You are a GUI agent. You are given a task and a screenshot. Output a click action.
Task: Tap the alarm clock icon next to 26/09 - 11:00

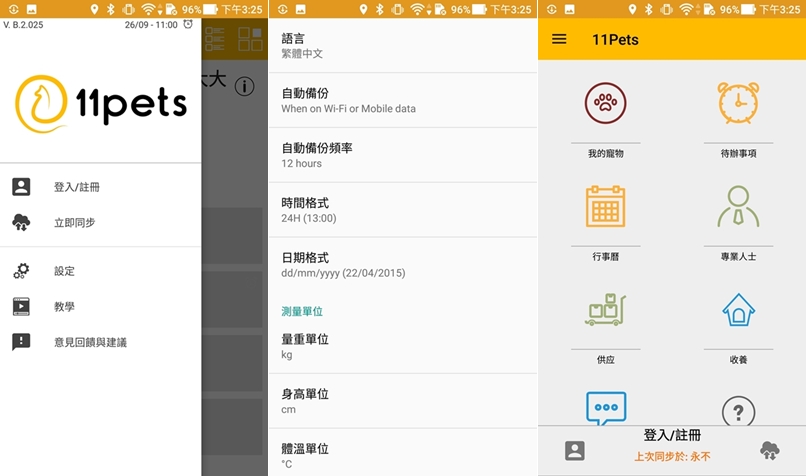[188, 24]
